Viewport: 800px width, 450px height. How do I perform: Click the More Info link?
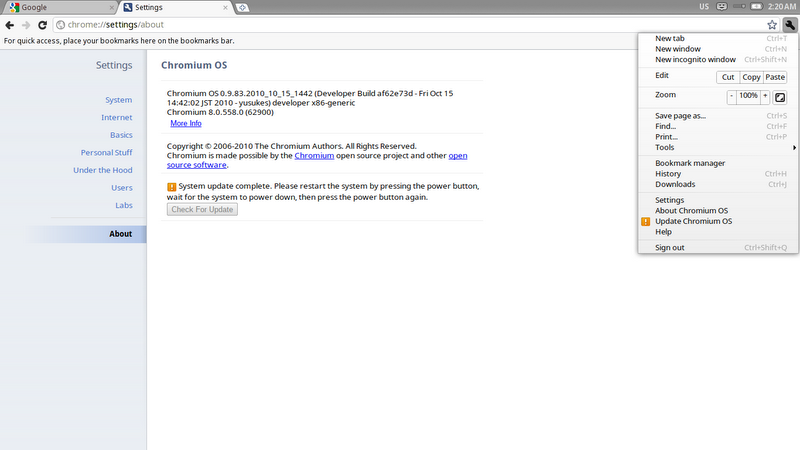pyautogui.click(x=186, y=123)
